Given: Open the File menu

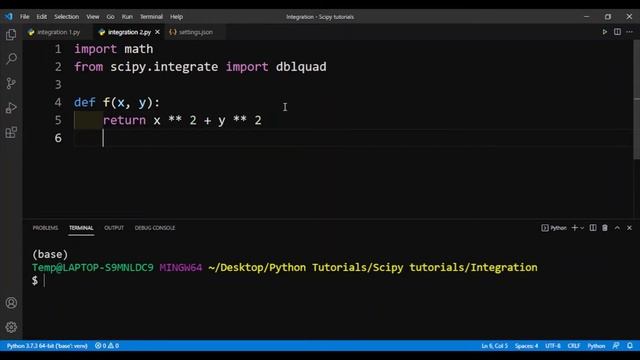Looking at the screenshot, I should click(25, 17).
